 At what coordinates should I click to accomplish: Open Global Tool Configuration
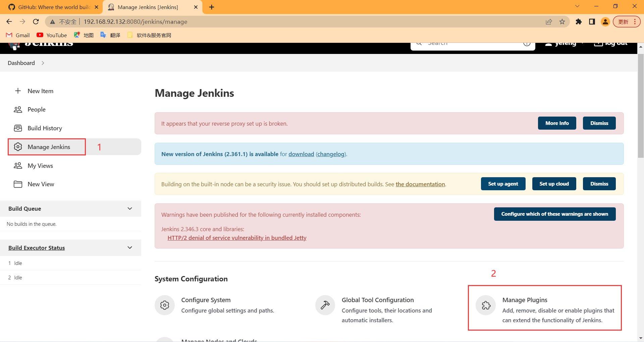(x=378, y=300)
